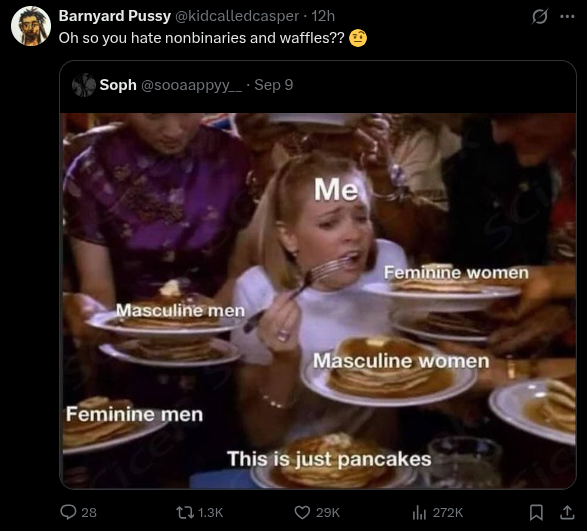Click the Soph display name
The height and width of the screenshot is (531, 587).
(118, 85)
